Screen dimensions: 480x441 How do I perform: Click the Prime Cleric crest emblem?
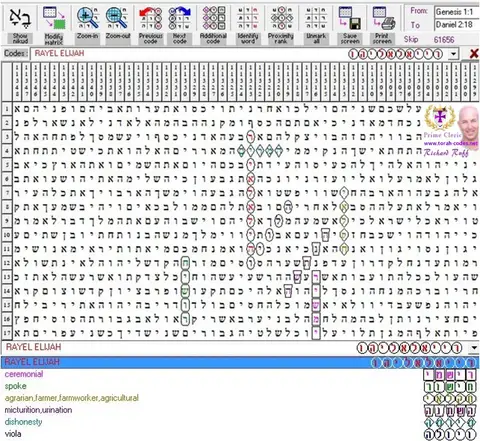440,118
